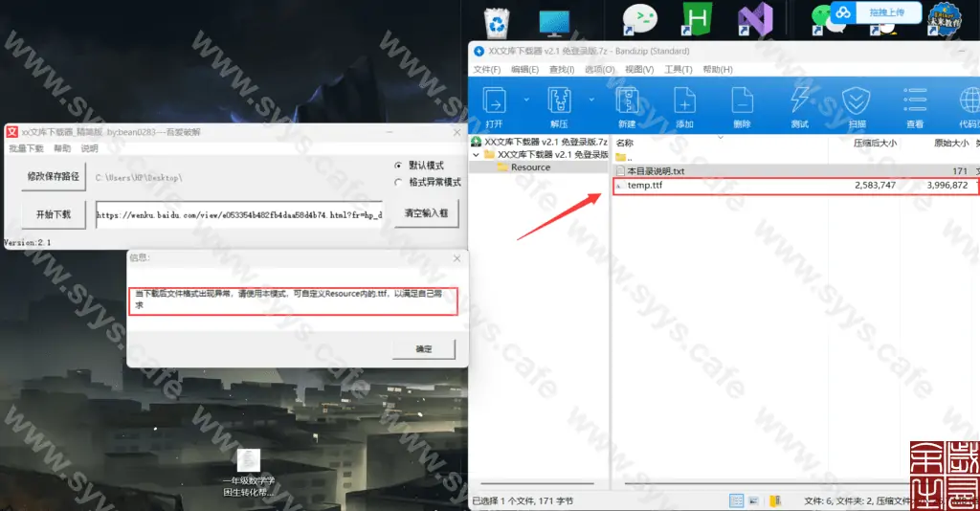The width and height of the screenshot is (980, 511).
Task: Open the green H HBuilder shortcut
Action: click(x=697, y=19)
